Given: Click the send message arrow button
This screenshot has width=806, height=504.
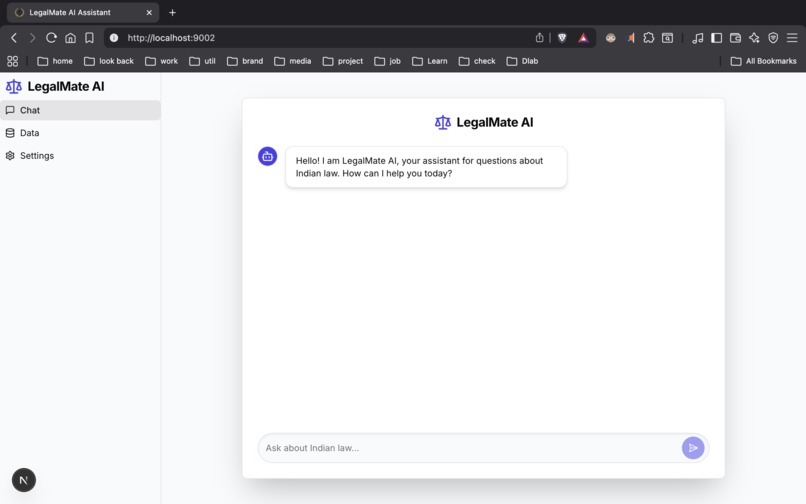Looking at the screenshot, I should pyautogui.click(x=693, y=448).
